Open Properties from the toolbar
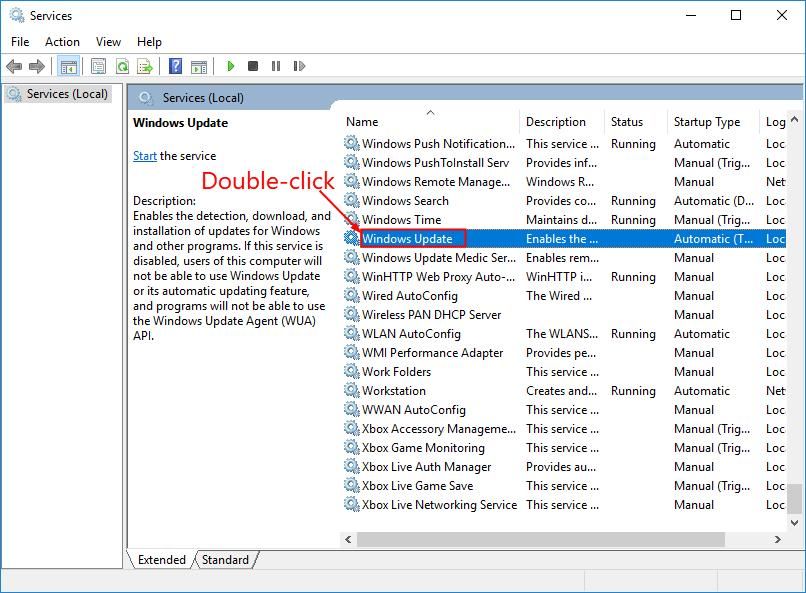The height and width of the screenshot is (593, 806). click(x=98, y=66)
